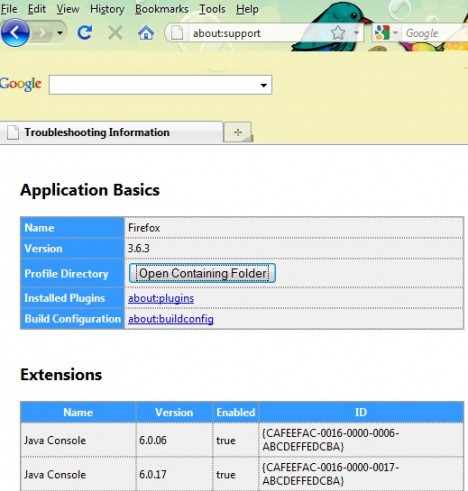
Task: Open the View menu
Action: [68, 9]
